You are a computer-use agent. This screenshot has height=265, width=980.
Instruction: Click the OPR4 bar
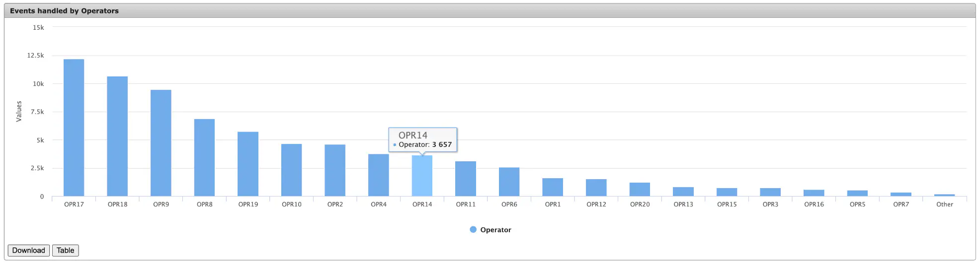tap(379, 175)
